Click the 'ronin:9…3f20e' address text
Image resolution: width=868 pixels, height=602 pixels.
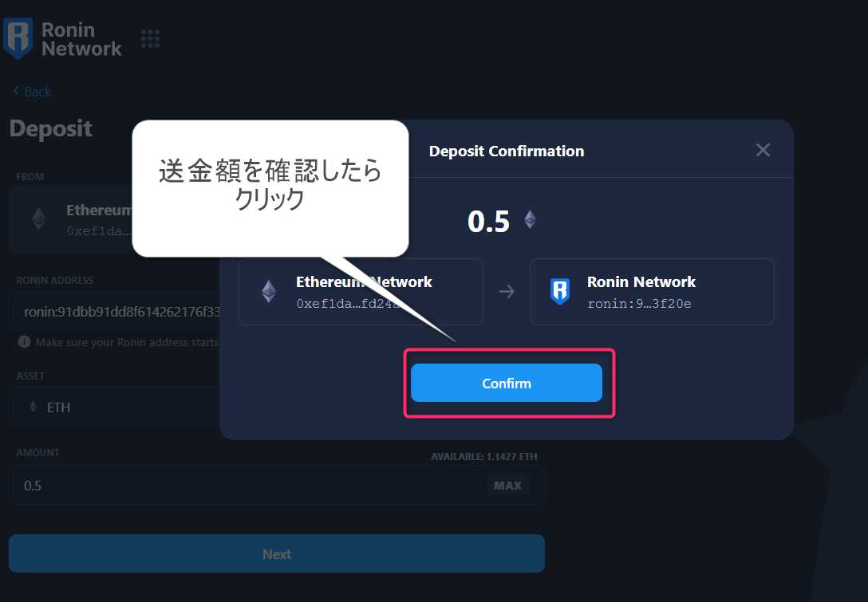coord(639,304)
